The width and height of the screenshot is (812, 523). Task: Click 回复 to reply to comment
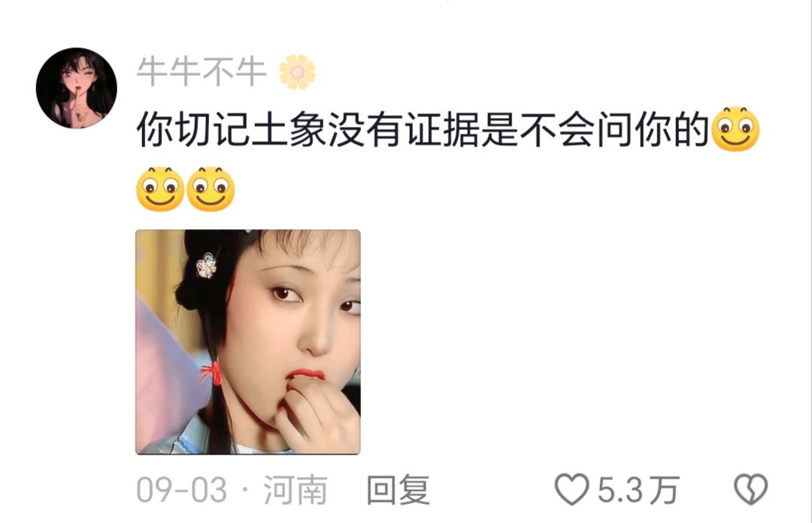click(x=398, y=489)
